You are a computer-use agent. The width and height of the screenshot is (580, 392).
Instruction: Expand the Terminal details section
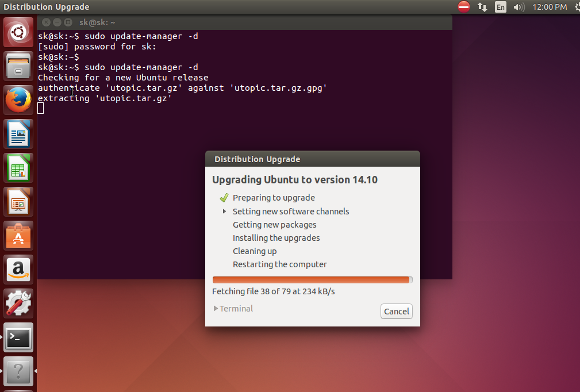click(x=233, y=309)
